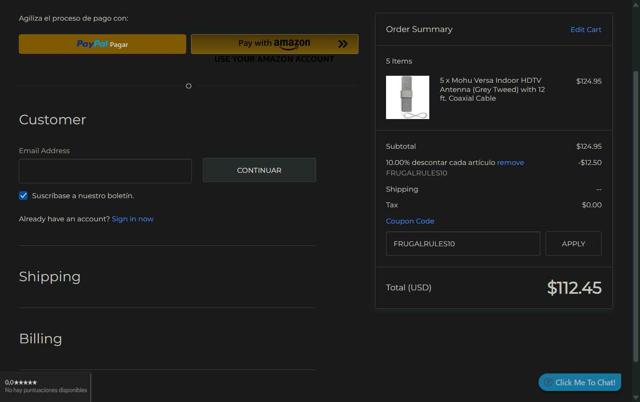Open the Click Me To Chat! widget
This screenshot has height=402, width=640.
point(580,382)
